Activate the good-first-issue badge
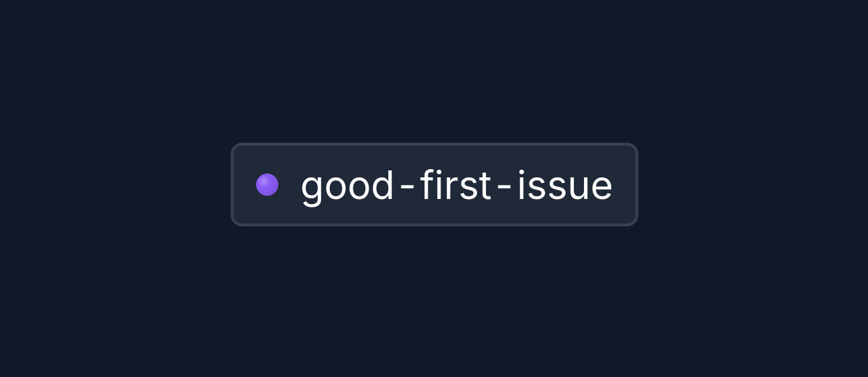 pos(434,184)
